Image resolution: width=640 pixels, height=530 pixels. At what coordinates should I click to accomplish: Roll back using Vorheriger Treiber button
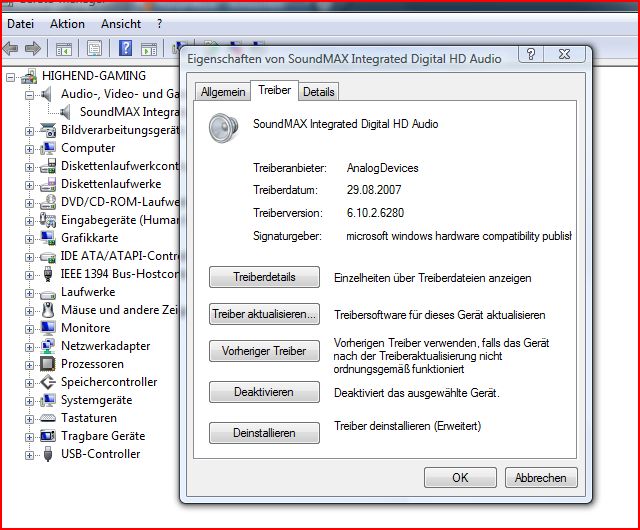(264, 351)
